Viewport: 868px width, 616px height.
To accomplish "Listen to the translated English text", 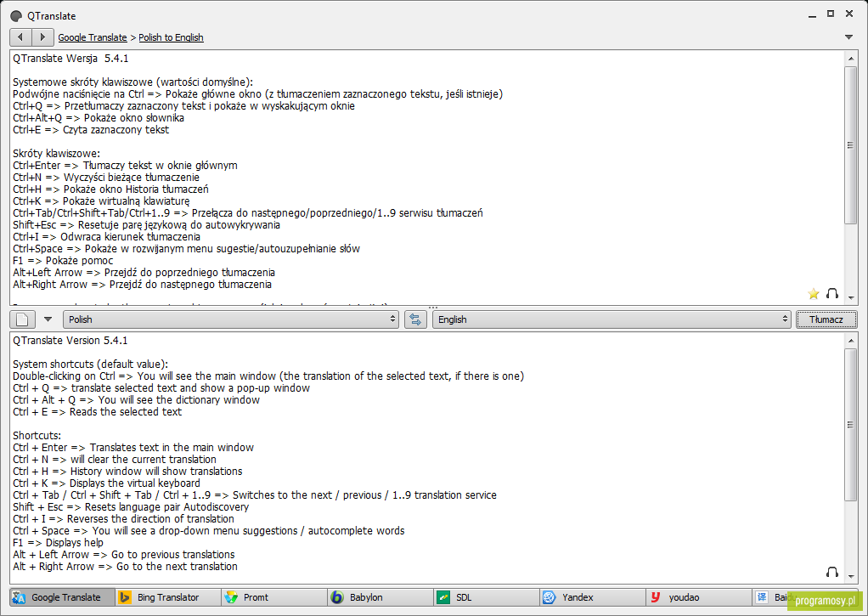I will (x=832, y=572).
